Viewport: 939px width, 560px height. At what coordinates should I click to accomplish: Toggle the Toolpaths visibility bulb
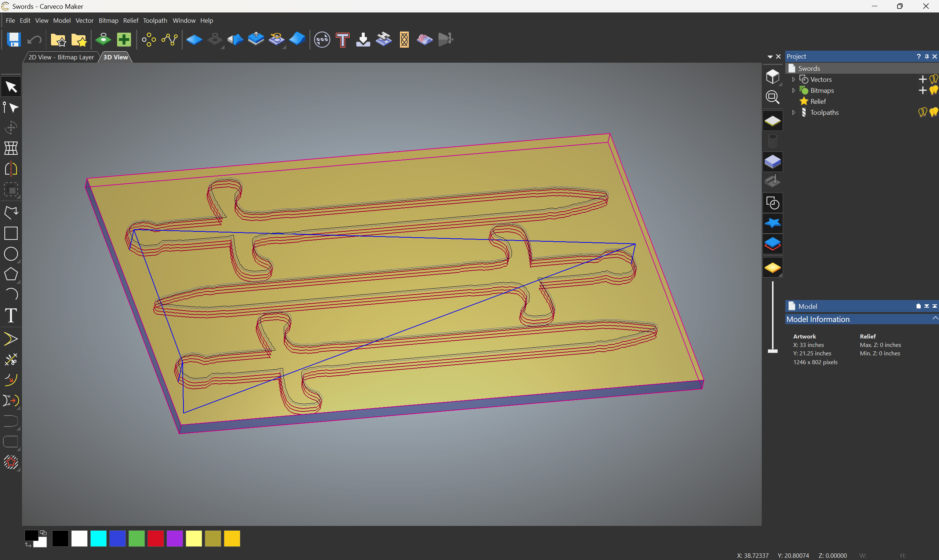(x=934, y=112)
